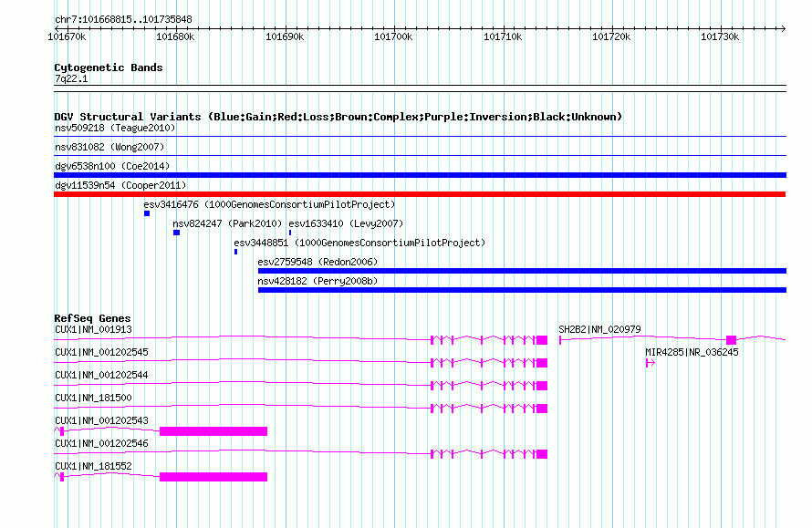The height and width of the screenshot is (528, 812).
Task: Click the blue esv2759548 gain bar
Action: [522, 271]
